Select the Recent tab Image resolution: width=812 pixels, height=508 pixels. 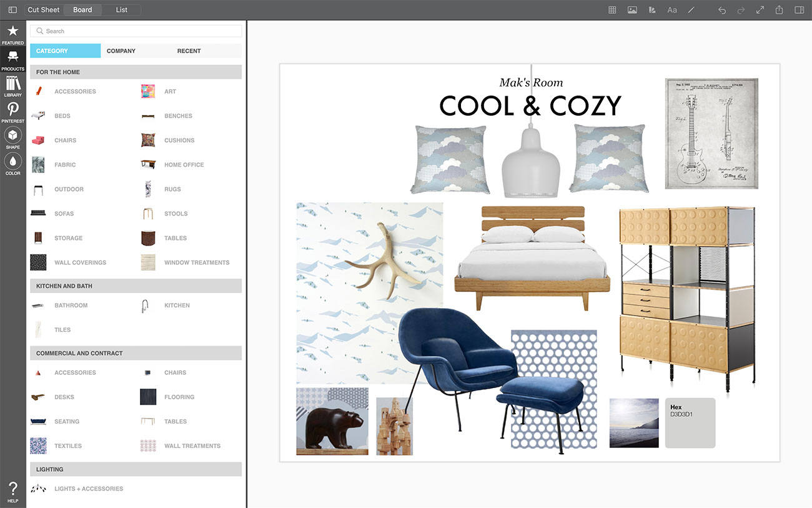(x=189, y=51)
